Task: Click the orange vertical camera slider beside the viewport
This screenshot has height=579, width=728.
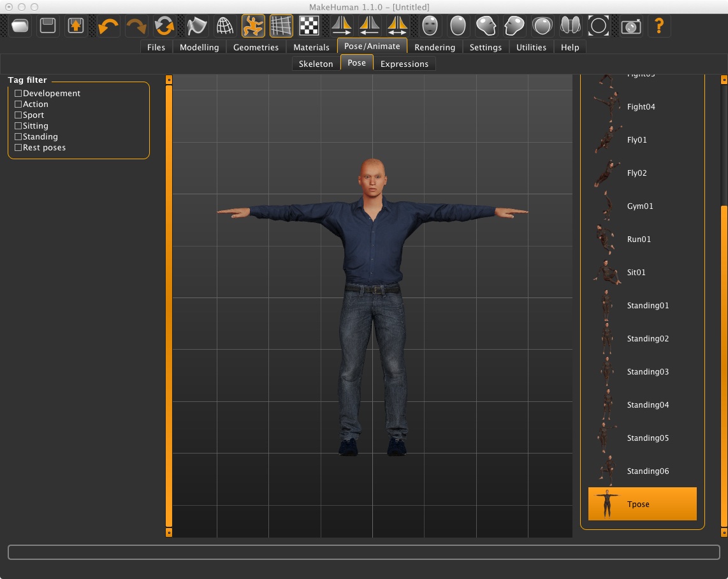Action: click(168, 306)
